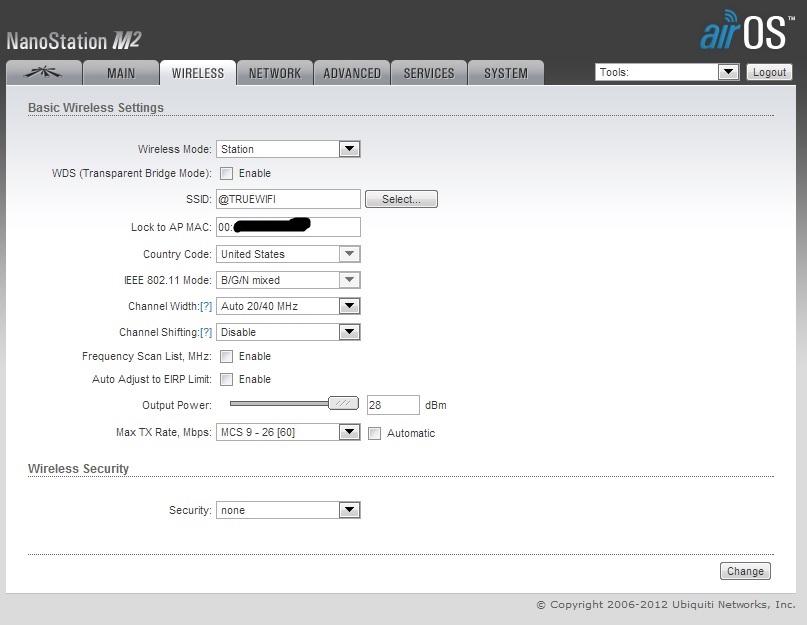Click the Output Power slider handle
Viewport: 807px width, 625px height.
click(x=343, y=404)
